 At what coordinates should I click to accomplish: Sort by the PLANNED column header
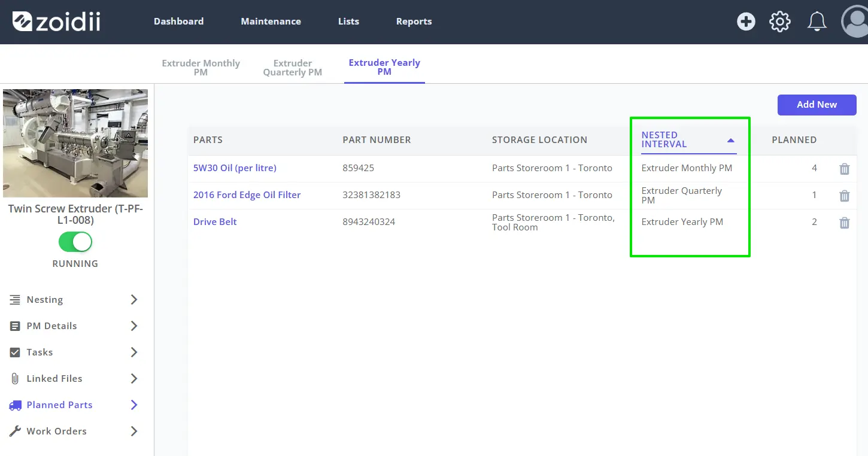(x=794, y=140)
